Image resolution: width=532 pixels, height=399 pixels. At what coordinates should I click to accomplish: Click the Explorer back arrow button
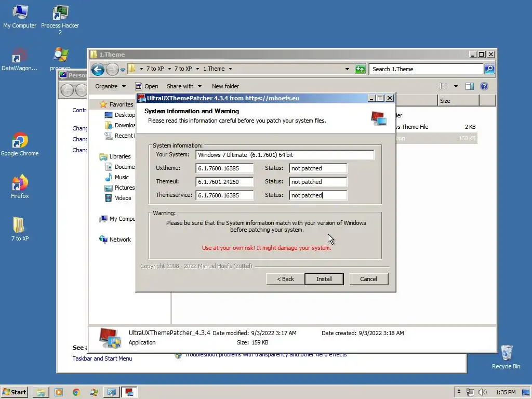coord(98,70)
